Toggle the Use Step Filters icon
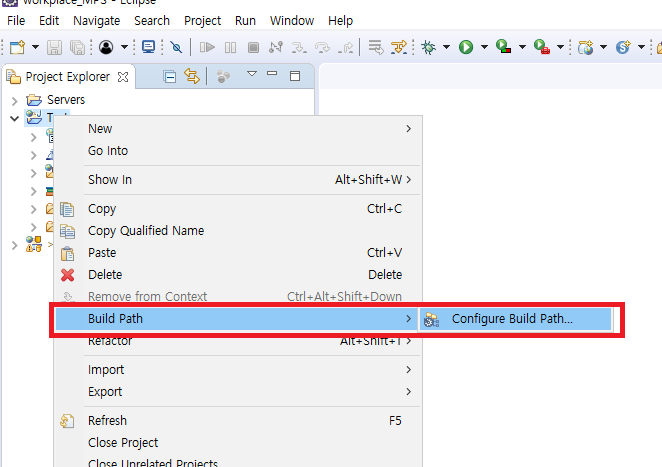Viewport: 662px width, 467px height. click(x=399, y=47)
